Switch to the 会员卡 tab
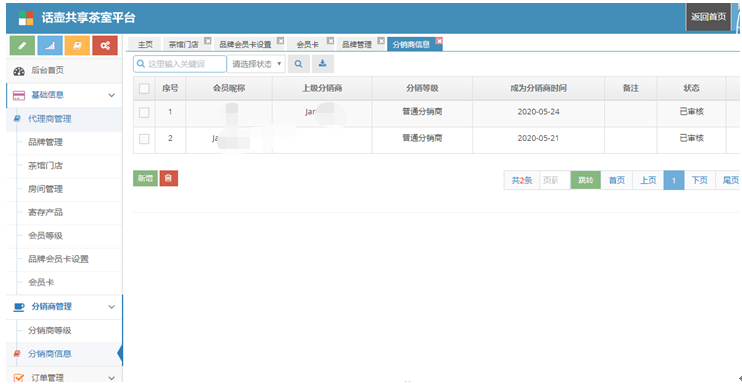The image size is (742, 384). (x=308, y=45)
